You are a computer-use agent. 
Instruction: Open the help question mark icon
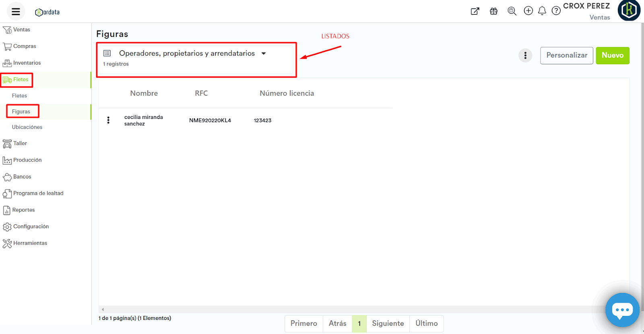click(x=556, y=11)
